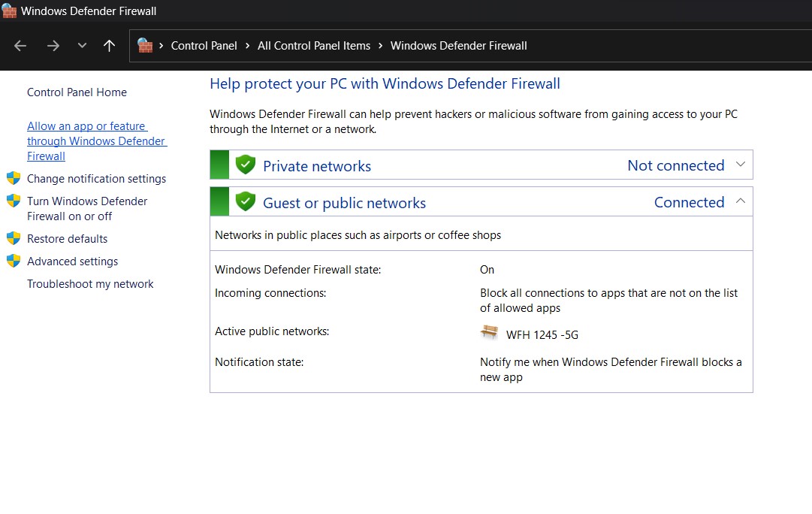This screenshot has height=514, width=812.
Task: Open the All Control Panel Items breadcrumb
Action: [314, 45]
